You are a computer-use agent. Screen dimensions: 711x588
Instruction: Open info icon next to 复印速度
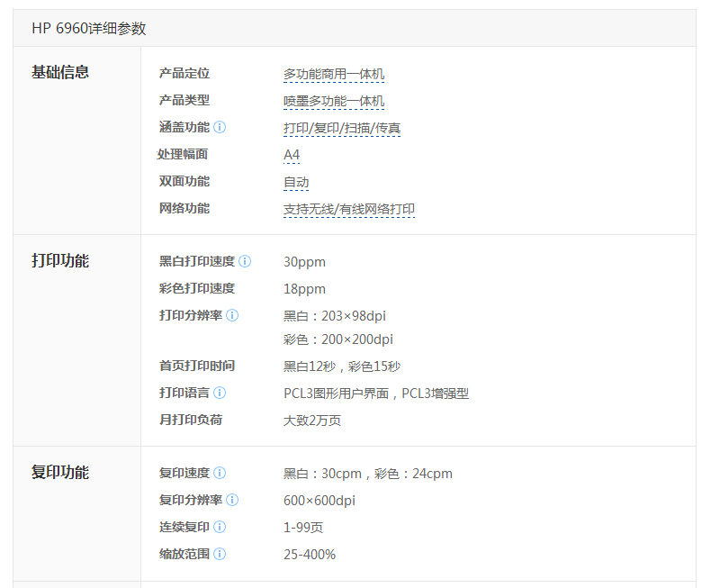click(220, 473)
